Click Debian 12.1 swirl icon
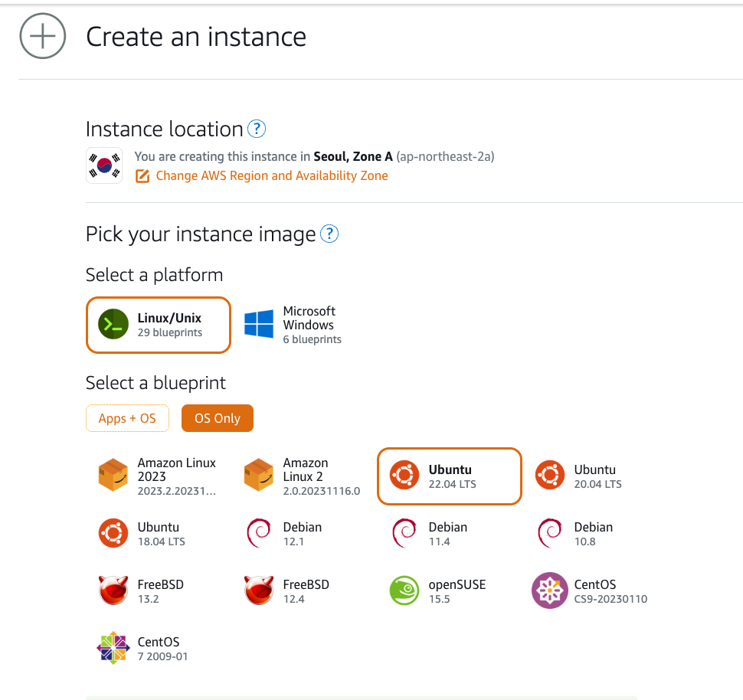The image size is (743, 700). point(259,533)
